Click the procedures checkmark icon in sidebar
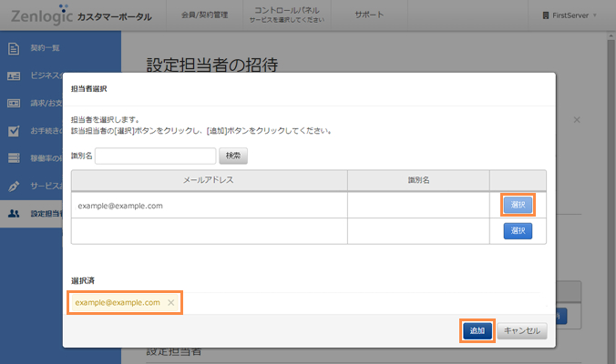616x364 pixels. [14, 130]
